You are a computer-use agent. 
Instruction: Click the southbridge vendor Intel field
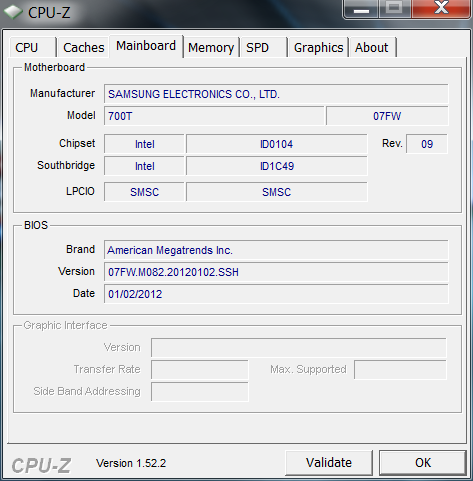tap(144, 166)
